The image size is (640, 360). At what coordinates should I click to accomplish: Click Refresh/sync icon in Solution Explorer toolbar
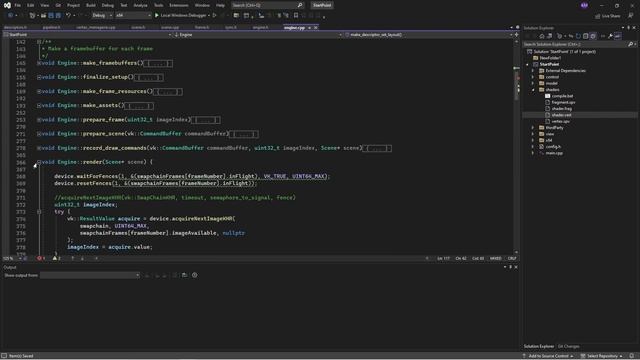[x=578, y=36]
